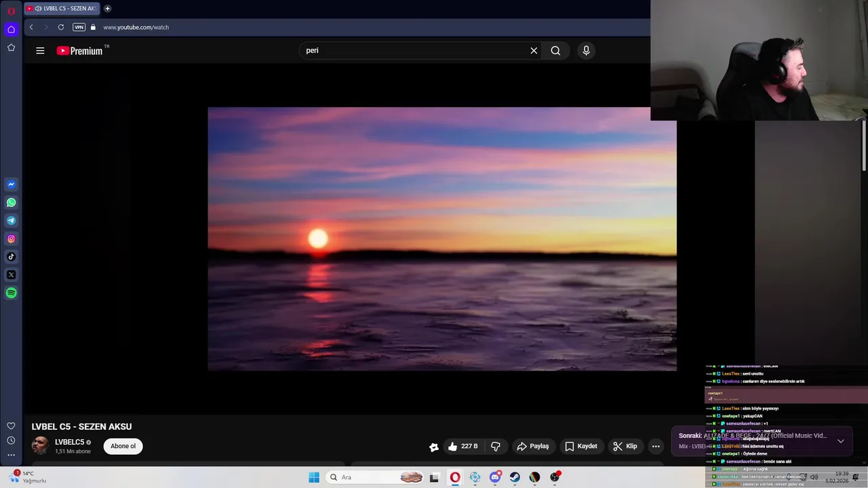This screenshot has width=868, height=488.
Task: Open Windows Start menu
Action: [x=314, y=477]
